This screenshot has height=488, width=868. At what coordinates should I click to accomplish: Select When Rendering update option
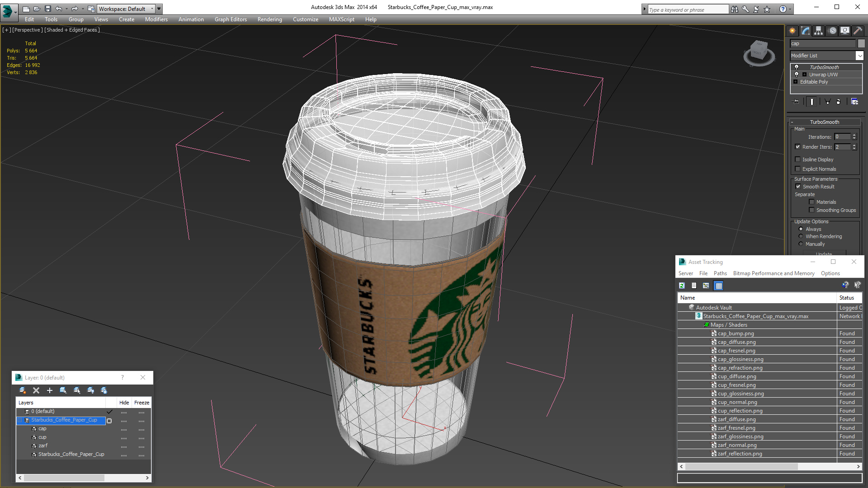pyautogui.click(x=801, y=236)
